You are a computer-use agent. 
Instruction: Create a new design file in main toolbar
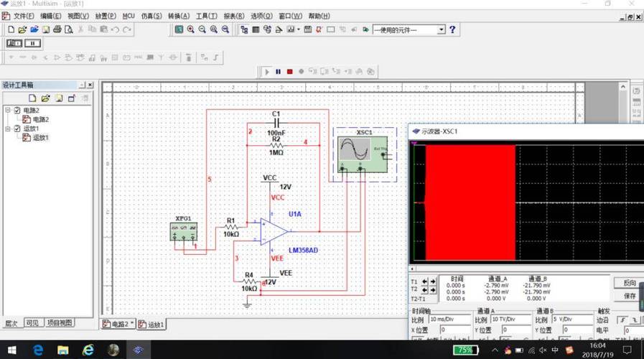11,29
